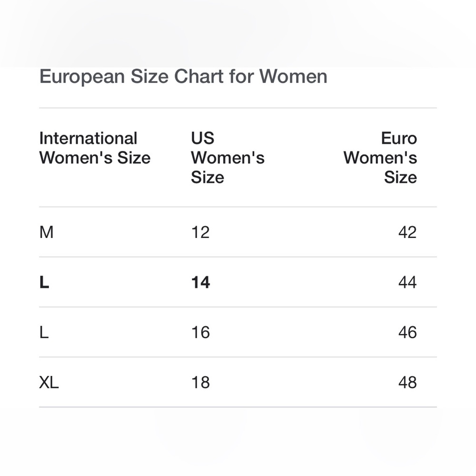476x476 pixels.
Task: Click the bottom divider line below XL row
Action: click(238, 407)
